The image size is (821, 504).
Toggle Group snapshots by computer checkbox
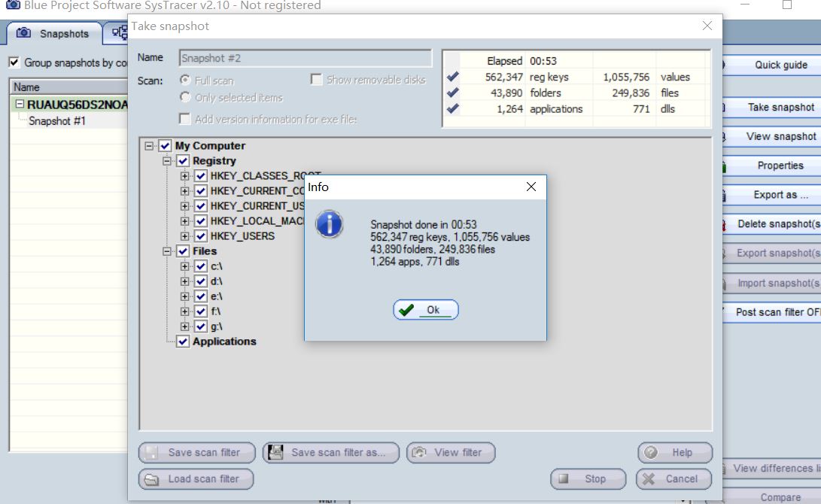tap(14, 62)
